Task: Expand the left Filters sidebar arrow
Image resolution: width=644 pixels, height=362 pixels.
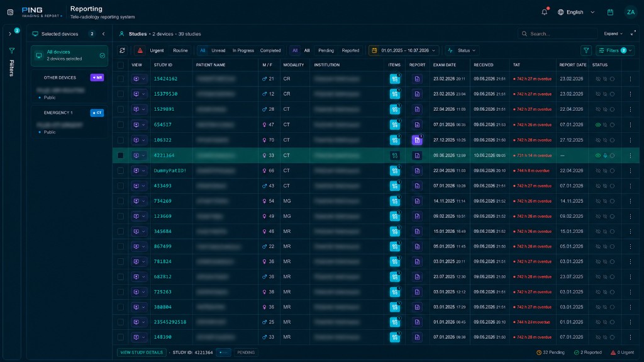Action: 10,34
